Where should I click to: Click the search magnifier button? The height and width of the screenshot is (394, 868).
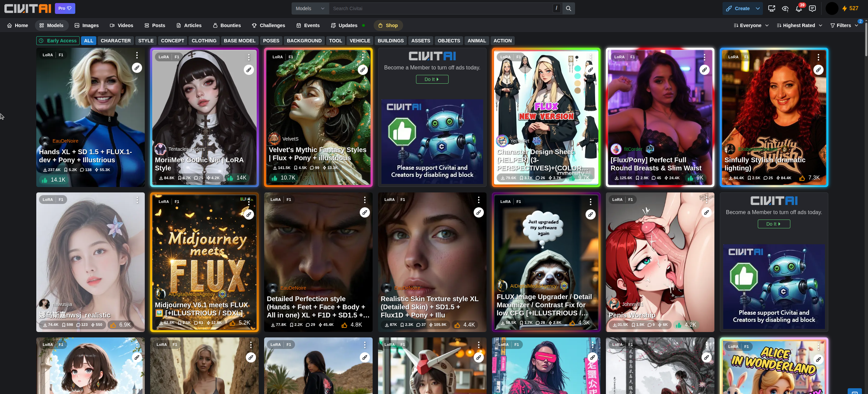pyautogui.click(x=569, y=8)
